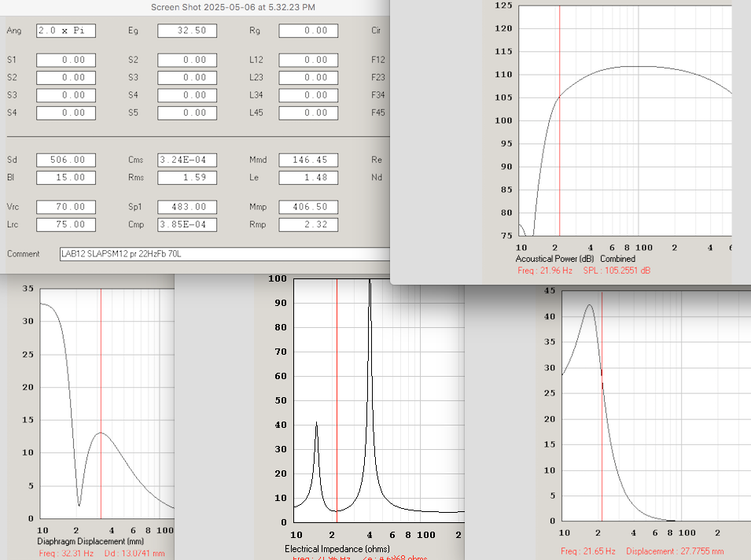Click the Displacement : 27.7755 mm readout
The width and height of the screenshot is (751, 560).
pos(675,551)
